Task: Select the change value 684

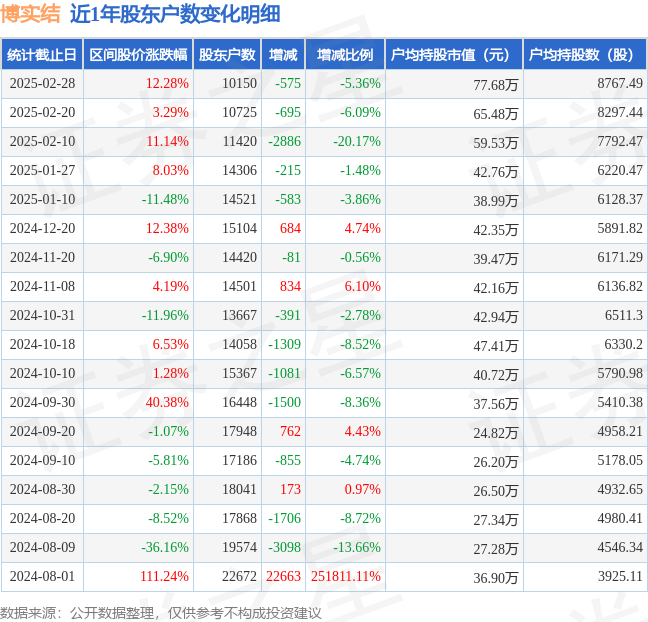Action: 291,228
